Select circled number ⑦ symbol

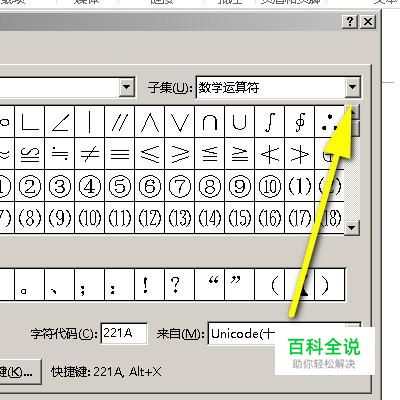[x=180, y=186]
